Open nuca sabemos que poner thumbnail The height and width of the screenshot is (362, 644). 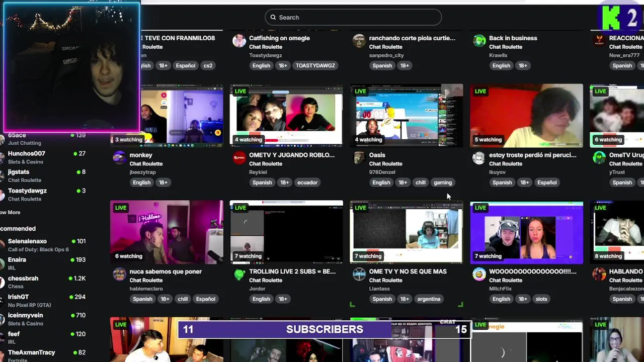pos(167,232)
